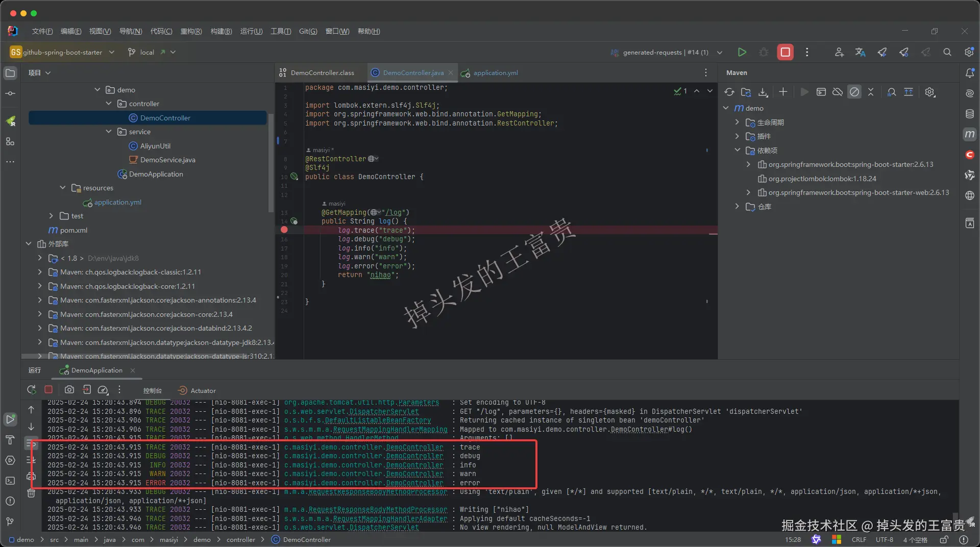980x547 pixels.
Task: Open the Problems tool window
Action: tap(10, 501)
